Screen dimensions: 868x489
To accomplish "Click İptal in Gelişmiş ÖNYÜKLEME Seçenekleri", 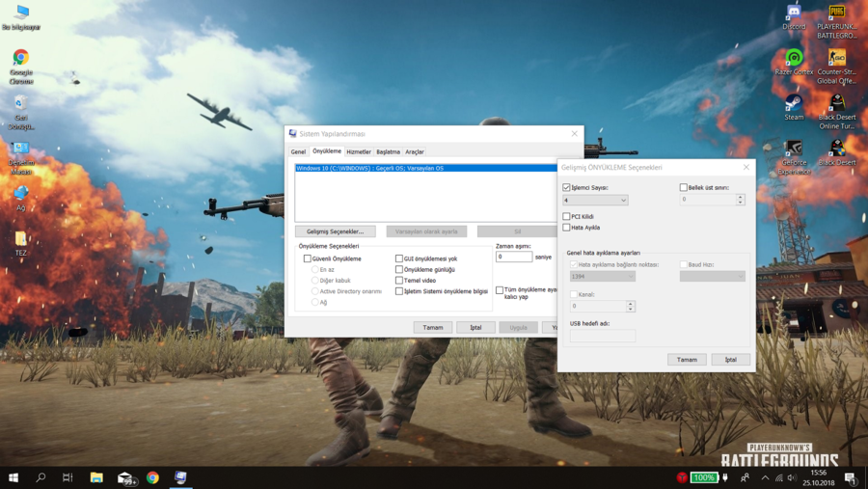I will [731, 360].
